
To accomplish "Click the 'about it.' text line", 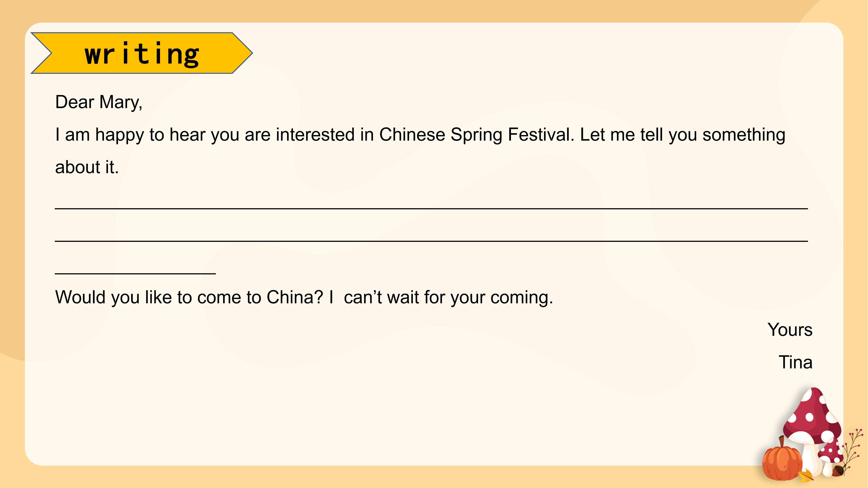I will tap(87, 167).
